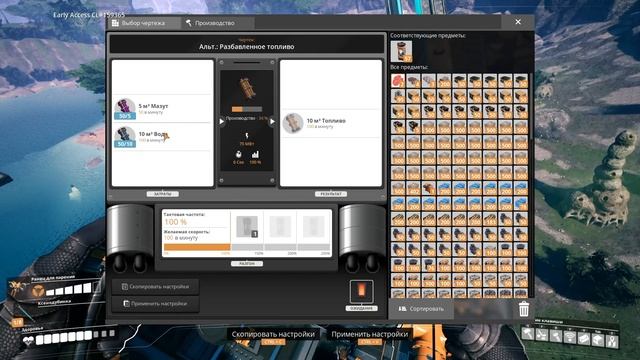Select the flashlight icon in hotbar
This screenshot has width=640, height=360.
coord(556,336)
